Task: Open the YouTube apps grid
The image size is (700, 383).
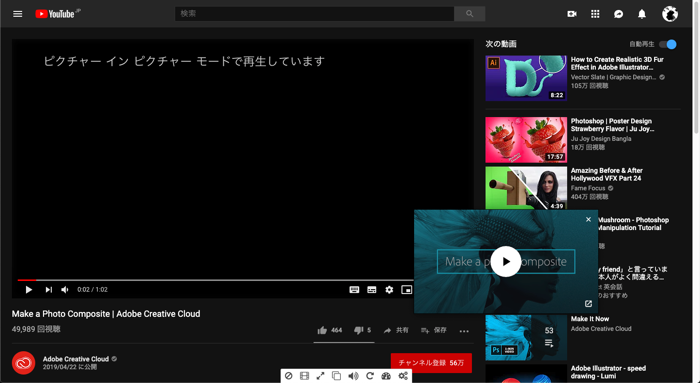Action: (x=595, y=14)
